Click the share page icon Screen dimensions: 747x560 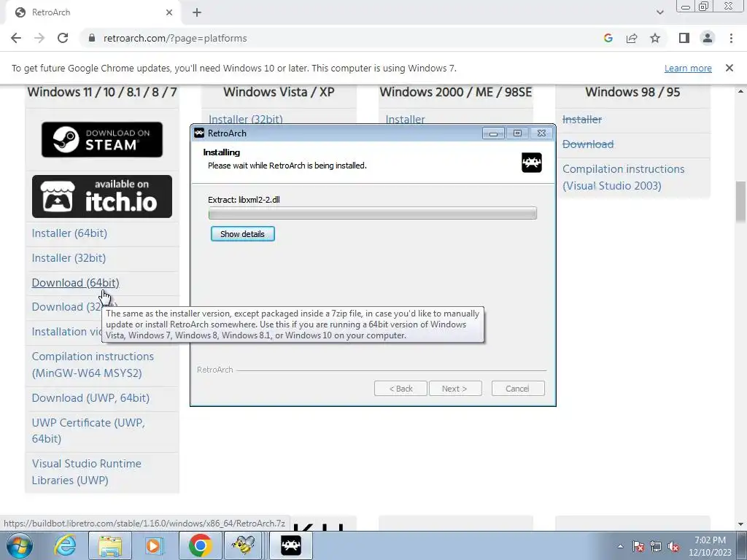pyautogui.click(x=632, y=38)
